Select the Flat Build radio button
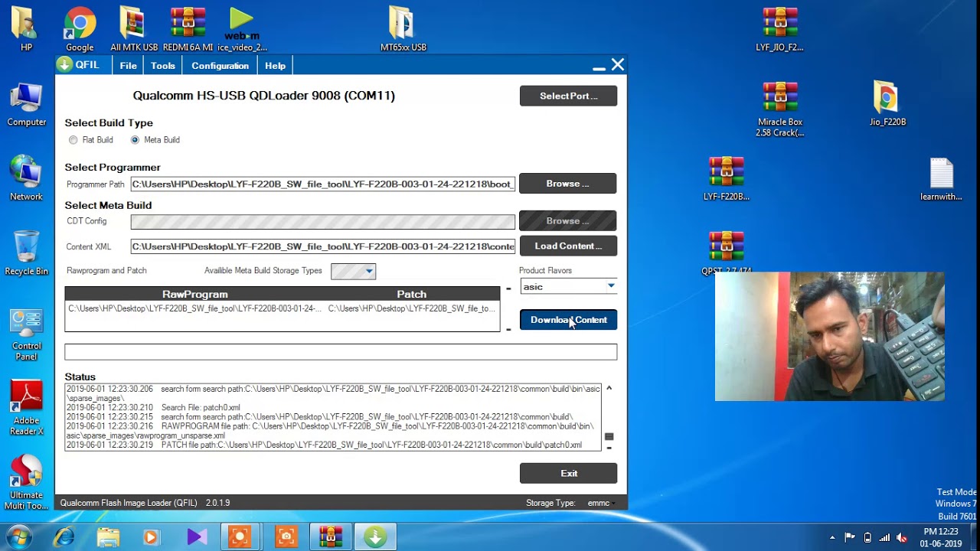Image resolution: width=980 pixels, height=551 pixels. tap(73, 140)
